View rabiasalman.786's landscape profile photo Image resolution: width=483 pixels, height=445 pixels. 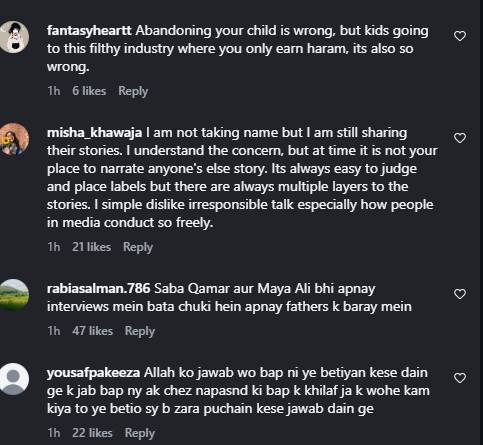(14, 295)
